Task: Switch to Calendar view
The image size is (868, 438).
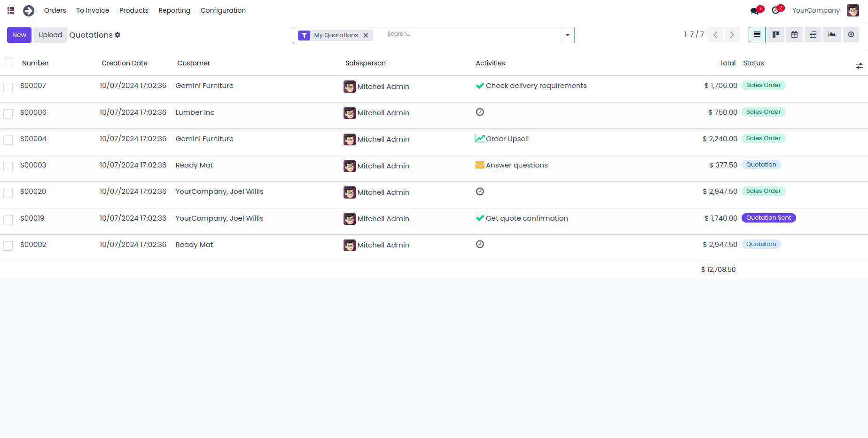Action: pyautogui.click(x=795, y=34)
